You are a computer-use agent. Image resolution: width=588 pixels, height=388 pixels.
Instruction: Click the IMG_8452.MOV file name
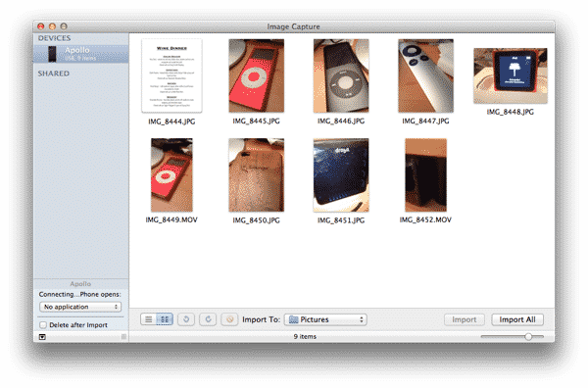click(x=425, y=219)
